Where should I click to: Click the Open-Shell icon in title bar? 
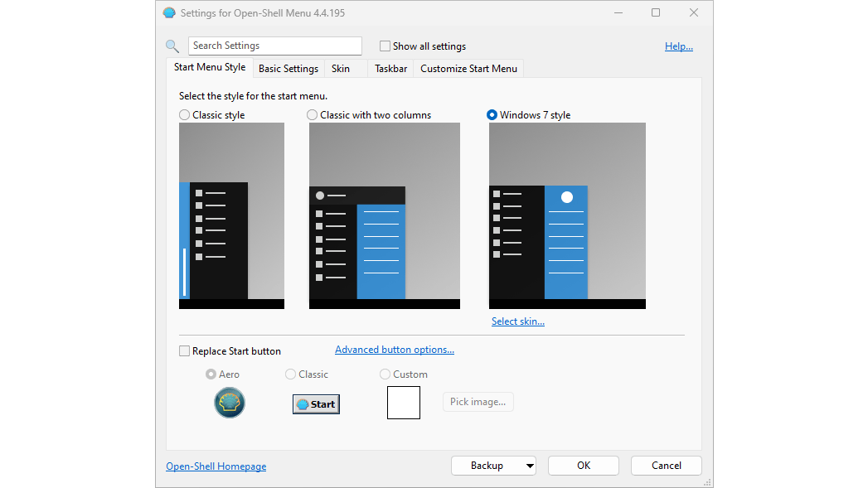(169, 12)
